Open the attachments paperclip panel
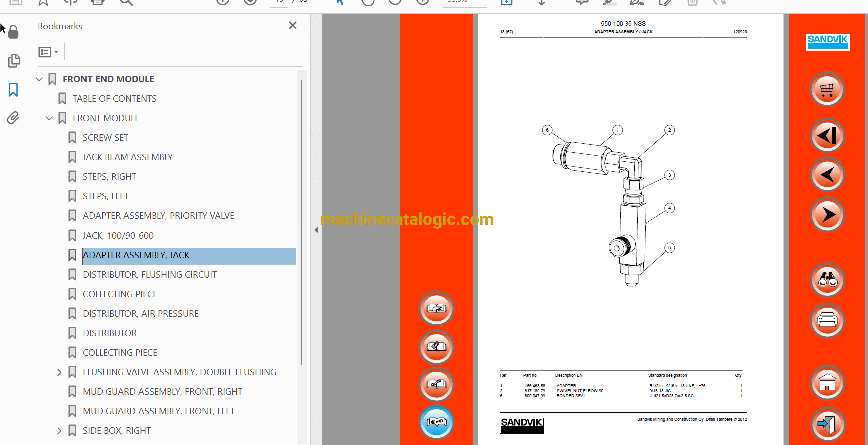 [x=13, y=118]
